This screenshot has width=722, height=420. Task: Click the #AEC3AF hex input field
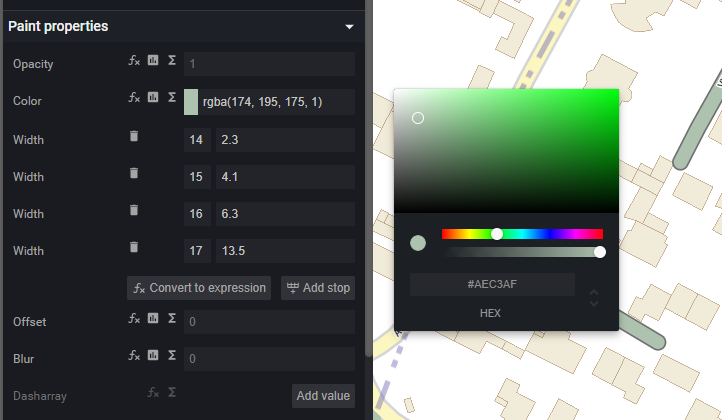(492, 285)
